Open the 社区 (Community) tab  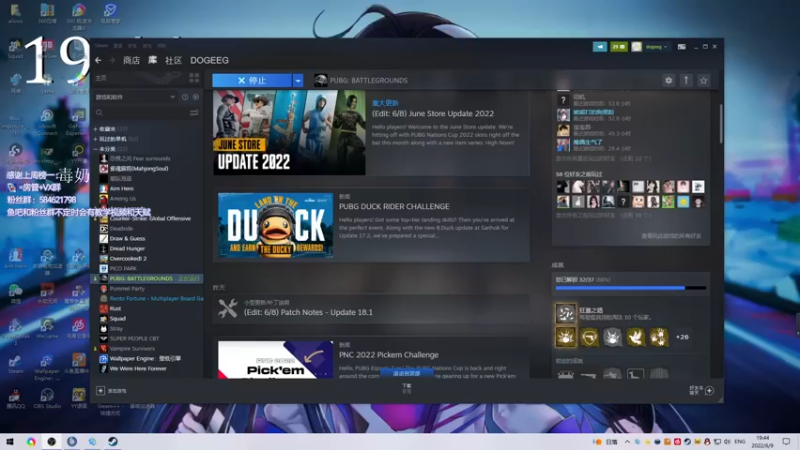coord(173,60)
